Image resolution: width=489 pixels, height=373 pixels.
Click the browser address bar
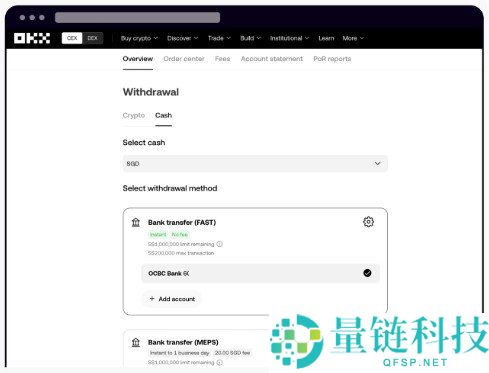point(137,17)
